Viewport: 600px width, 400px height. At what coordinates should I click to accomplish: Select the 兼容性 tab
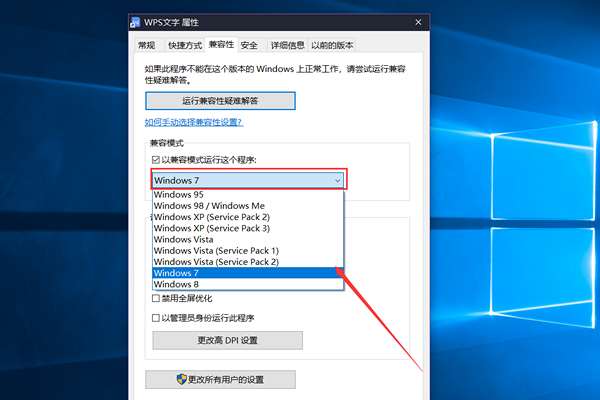[222, 44]
